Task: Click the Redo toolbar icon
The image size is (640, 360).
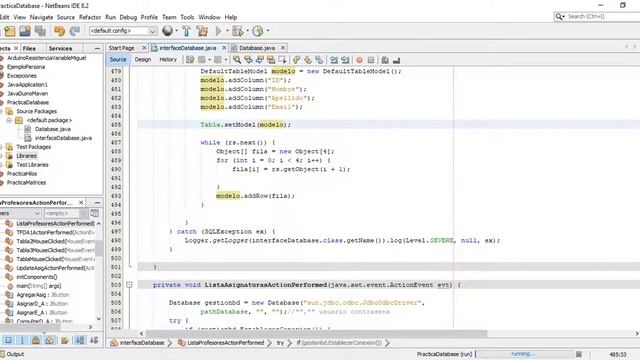Action: [75, 31]
